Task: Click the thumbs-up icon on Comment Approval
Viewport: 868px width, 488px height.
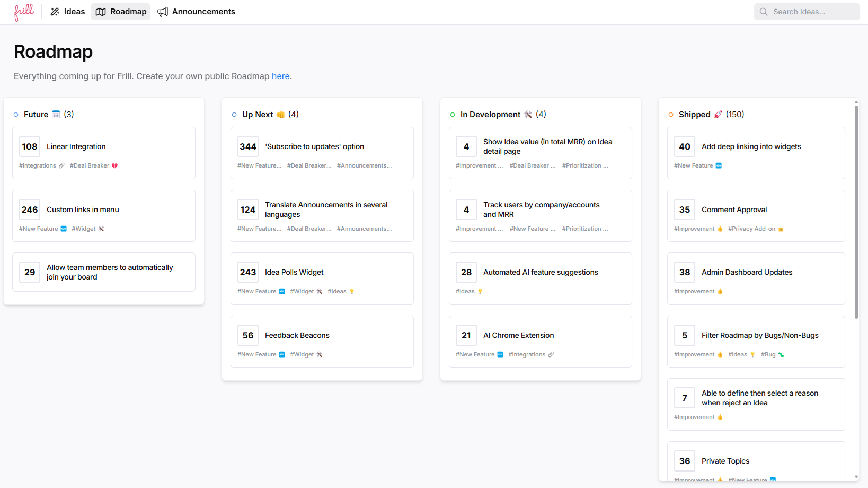Action: tap(720, 229)
